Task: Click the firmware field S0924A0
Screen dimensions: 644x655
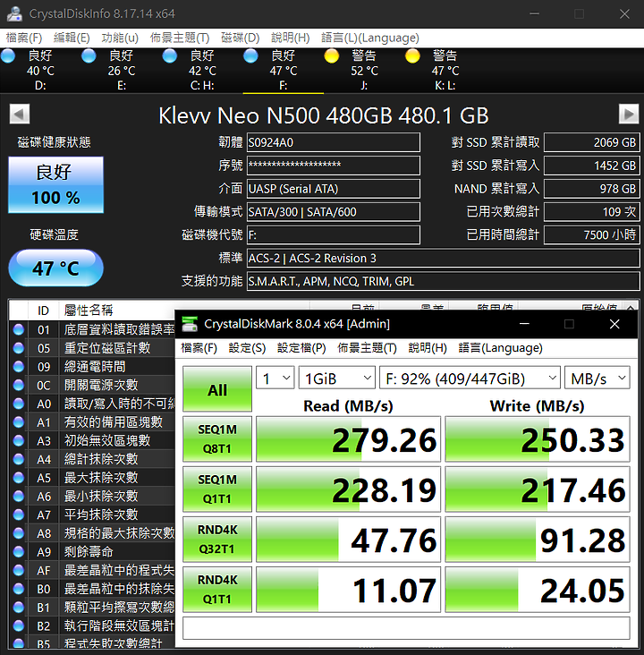Action: pyautogui.click(x=334, y=142)
